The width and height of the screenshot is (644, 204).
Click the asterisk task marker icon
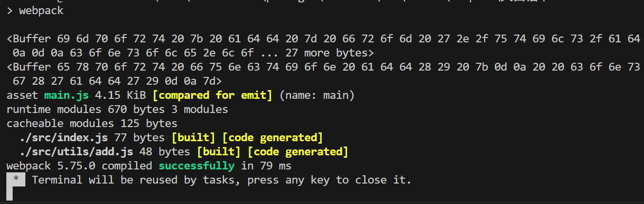coord(16,180)
